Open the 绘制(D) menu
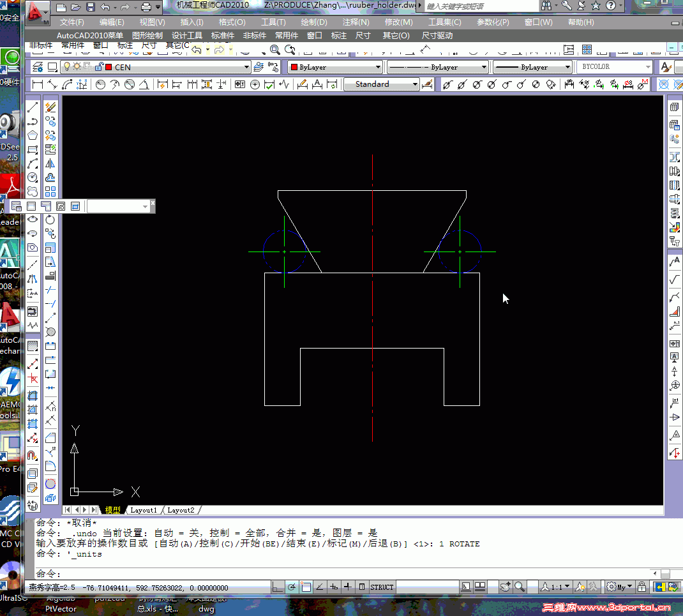 pos(314,22)
